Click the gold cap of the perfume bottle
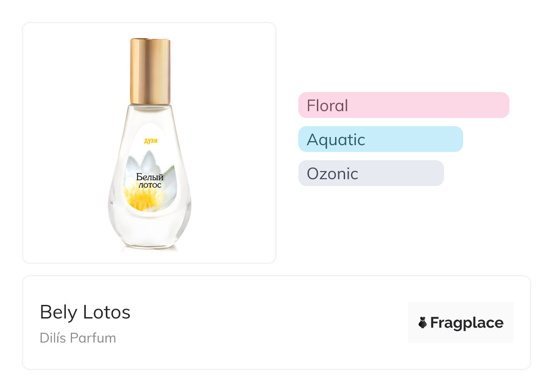This screenshot has width=553, height=392. (150, 71)
